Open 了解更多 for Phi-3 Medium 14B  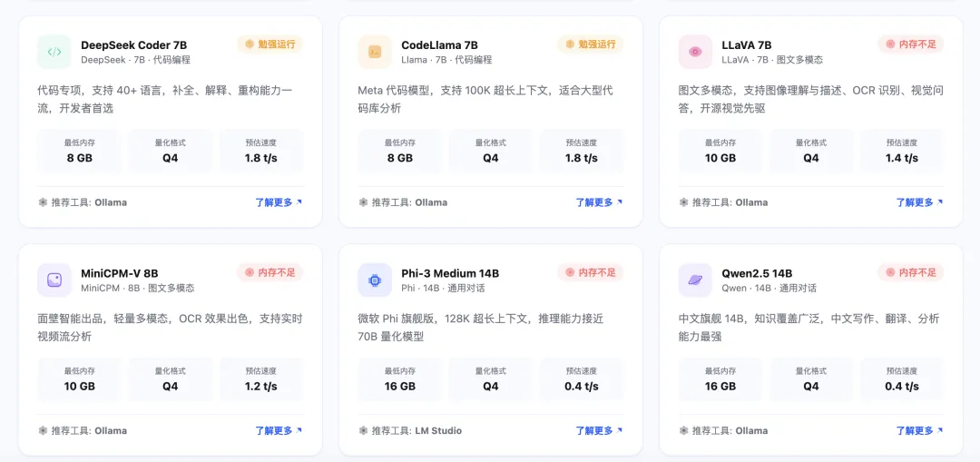[x=598, y=430]
